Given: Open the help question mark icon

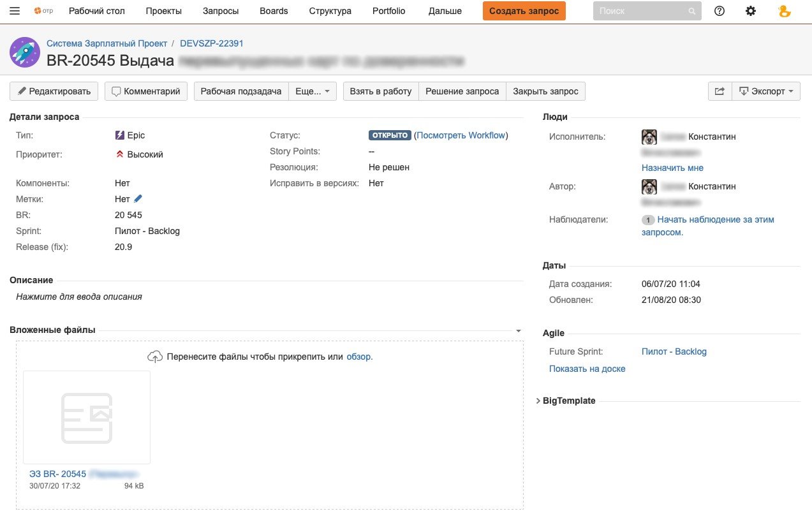Looking at the screenshot, I should 720,11.
